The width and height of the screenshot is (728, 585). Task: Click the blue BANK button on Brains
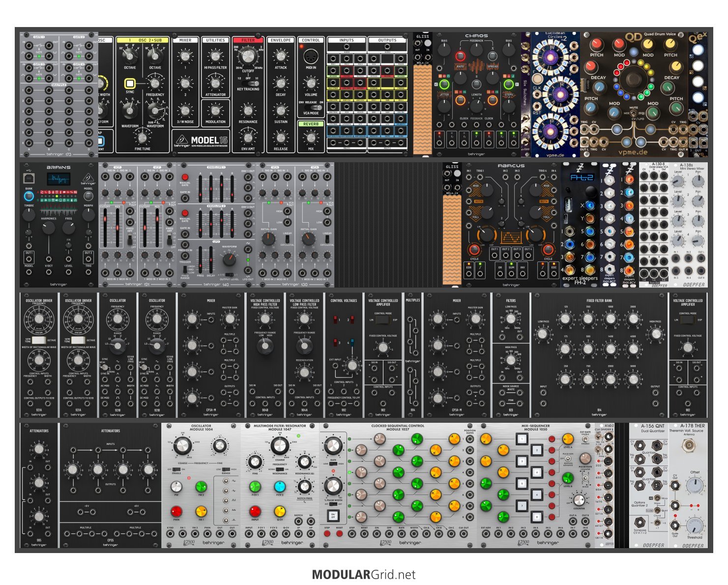(29, 196)
